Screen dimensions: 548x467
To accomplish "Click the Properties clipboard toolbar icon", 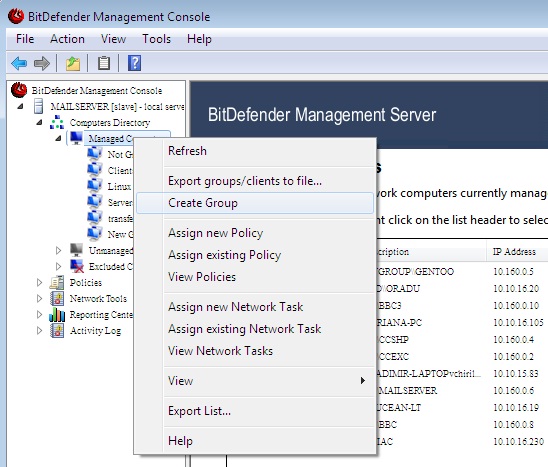I will coord(103,63).
